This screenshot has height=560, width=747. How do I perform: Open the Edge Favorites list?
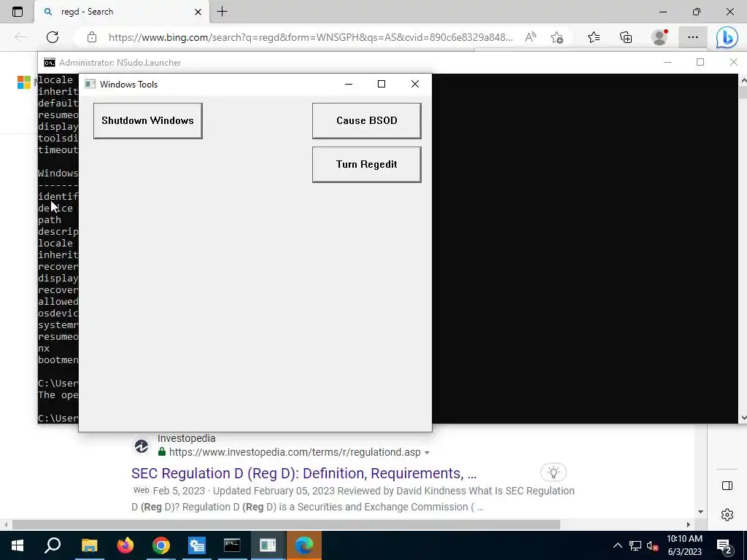[594, 37]
